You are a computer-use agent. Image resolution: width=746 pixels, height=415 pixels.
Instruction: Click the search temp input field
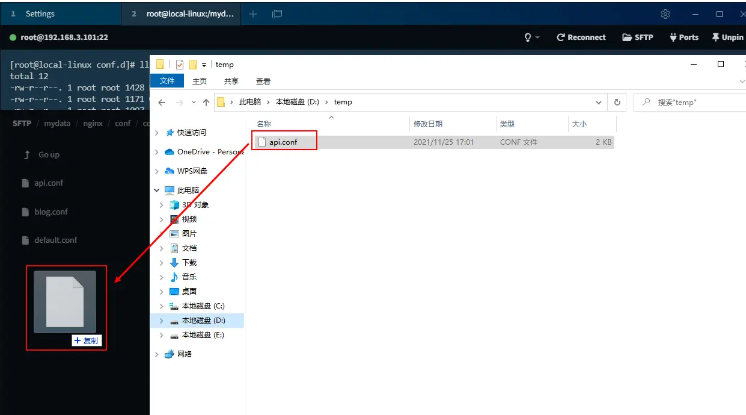(692, 102)
